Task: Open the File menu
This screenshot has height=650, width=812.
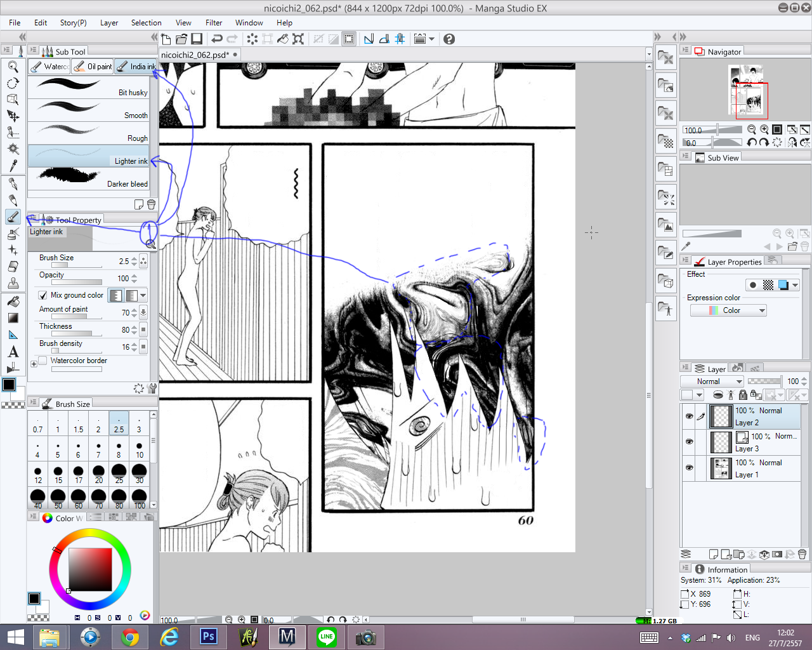Action: click(15, 23)
